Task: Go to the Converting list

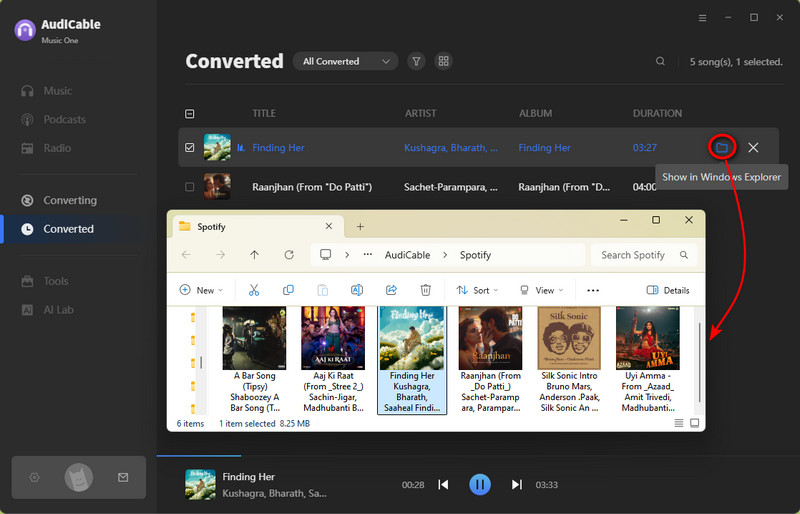Action: click(59, 200)
